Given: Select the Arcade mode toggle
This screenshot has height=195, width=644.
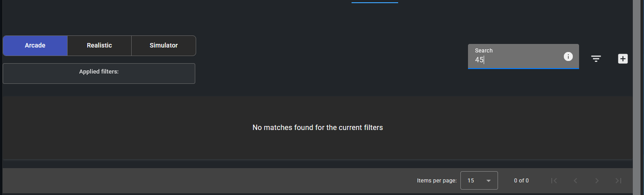Looking at the screenshot, I should pyautogui.click(x=35, y=45).
